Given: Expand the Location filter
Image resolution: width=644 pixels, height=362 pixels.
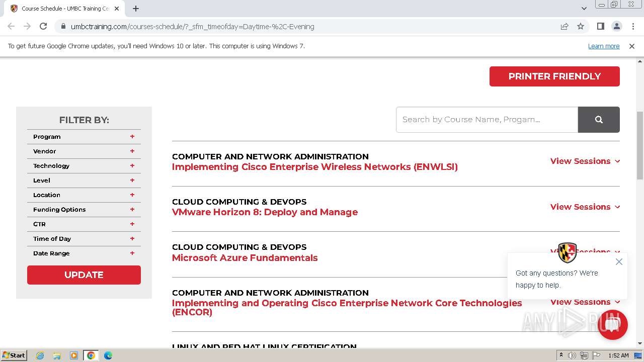Looking at the screenshot, I should [84, 195].
